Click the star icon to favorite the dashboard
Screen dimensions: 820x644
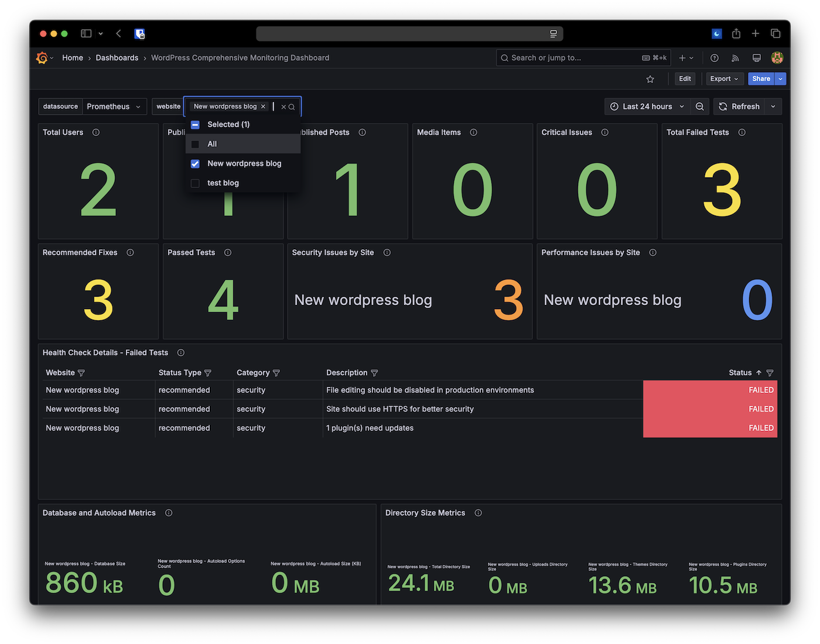(650, 78)
